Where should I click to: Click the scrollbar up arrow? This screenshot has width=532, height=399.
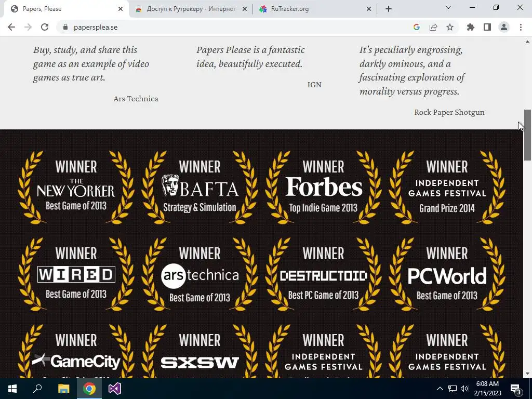[527, 42]
